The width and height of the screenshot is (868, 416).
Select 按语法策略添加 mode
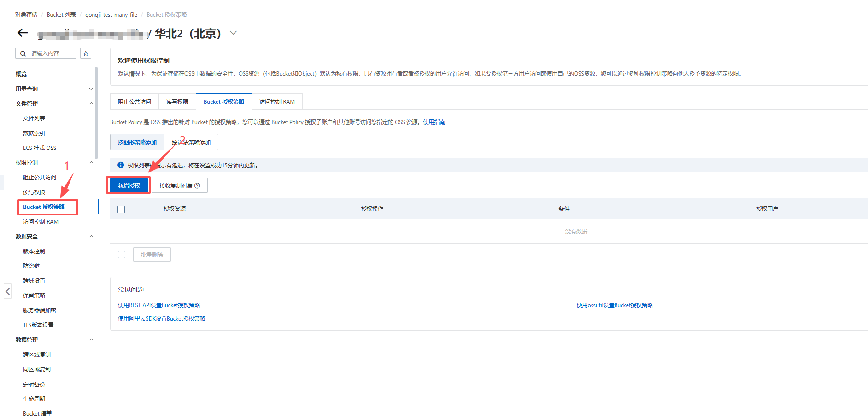click(x=191, y=143)
